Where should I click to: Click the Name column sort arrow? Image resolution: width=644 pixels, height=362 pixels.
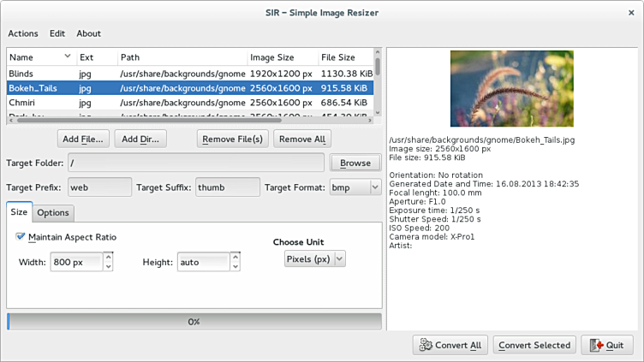click(x=68, y=56)
